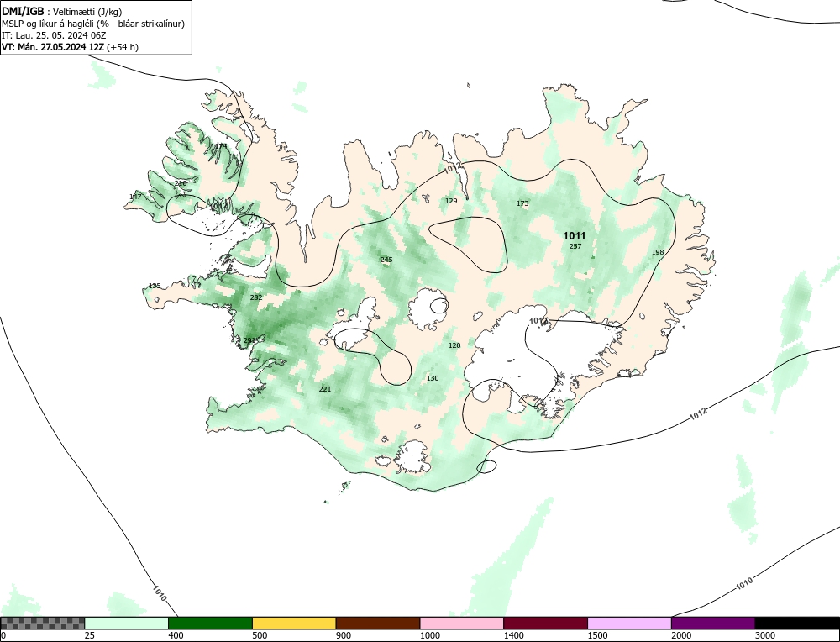Click the 1000 tick label on colorbar

point(429,635)
